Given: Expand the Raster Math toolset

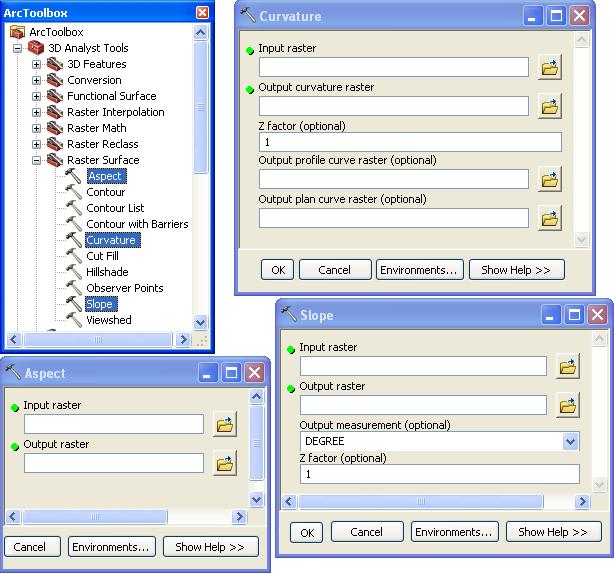Looking at the screenshot, I should 36,129.
